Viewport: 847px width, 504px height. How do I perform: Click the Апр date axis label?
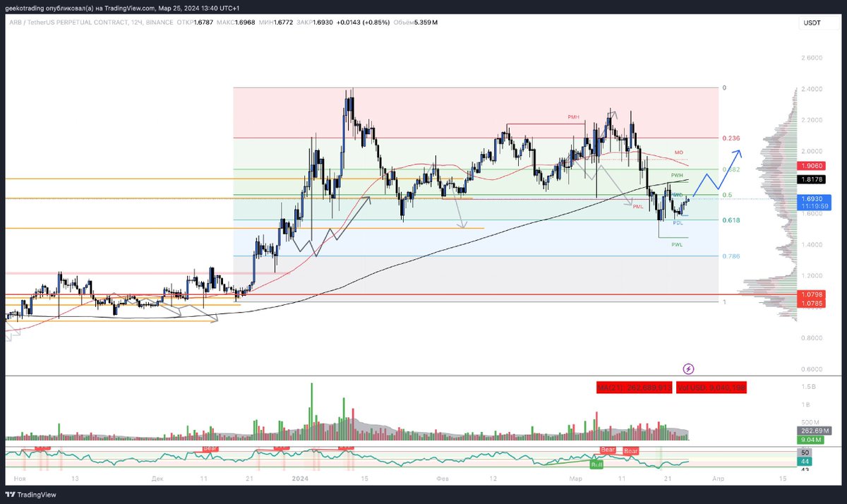coord(718,478)
